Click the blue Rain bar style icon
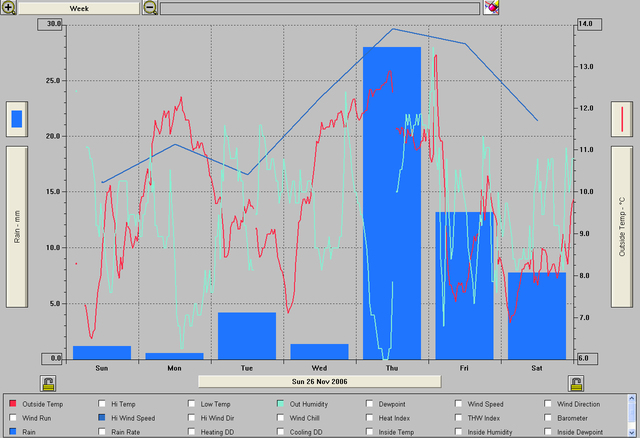Screen dimensions: 640x438 (16, 120)
